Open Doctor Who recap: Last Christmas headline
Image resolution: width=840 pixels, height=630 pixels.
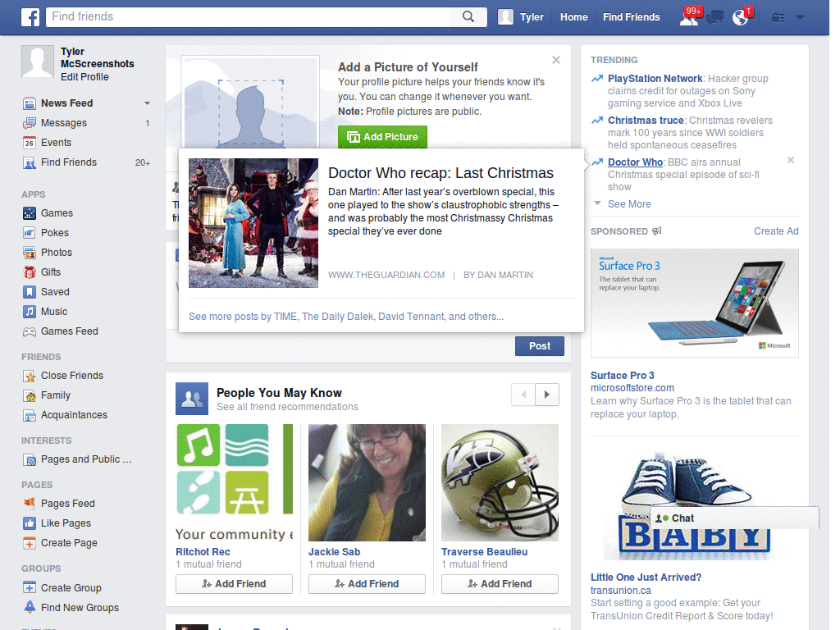point(441,173)
